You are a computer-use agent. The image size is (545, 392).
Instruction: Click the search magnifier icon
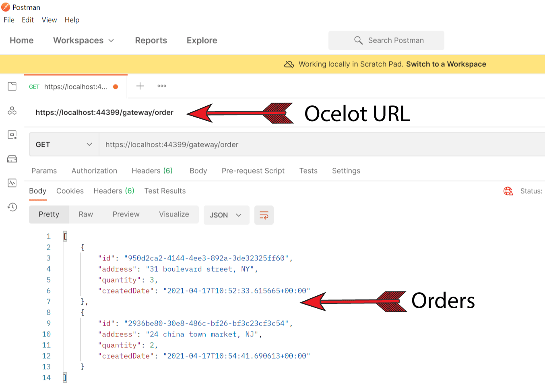(x=358, y=40)
